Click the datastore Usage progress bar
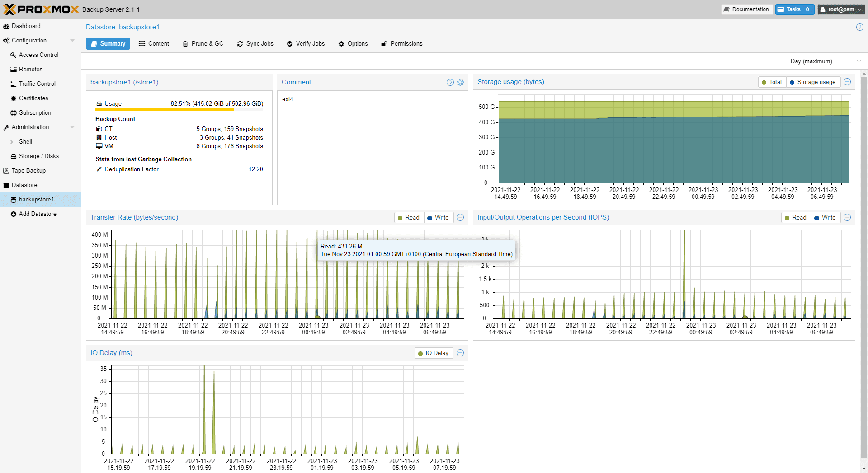868x473 pixels. (x=179, y=109)
